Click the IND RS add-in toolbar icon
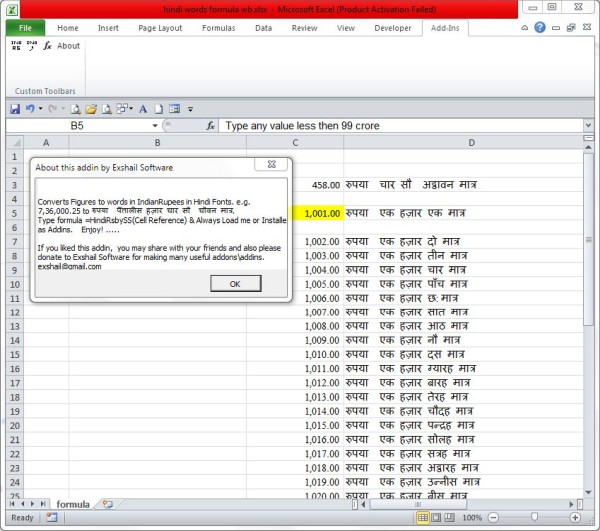 pyautogui.click(x=18, y=46)
